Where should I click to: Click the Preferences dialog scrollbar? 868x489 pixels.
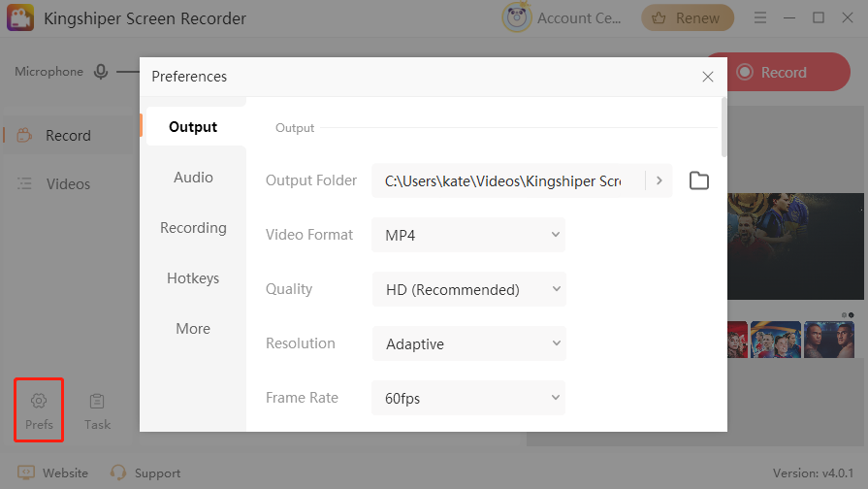coord(724,127)
